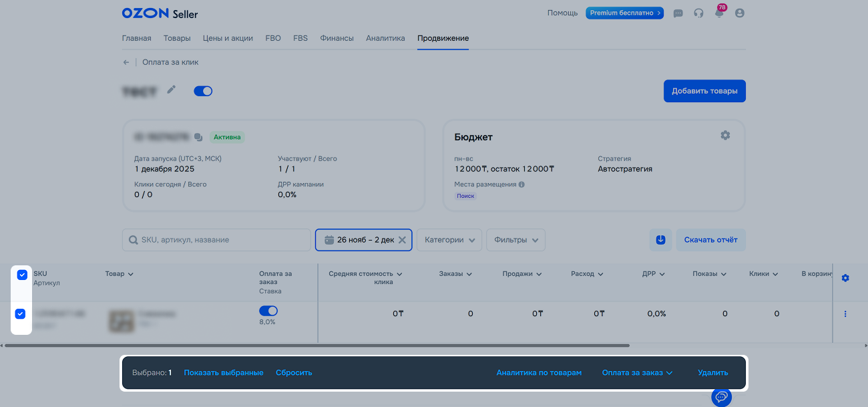Click the headset support icon

pyautogui.click(x=698, y=13)
